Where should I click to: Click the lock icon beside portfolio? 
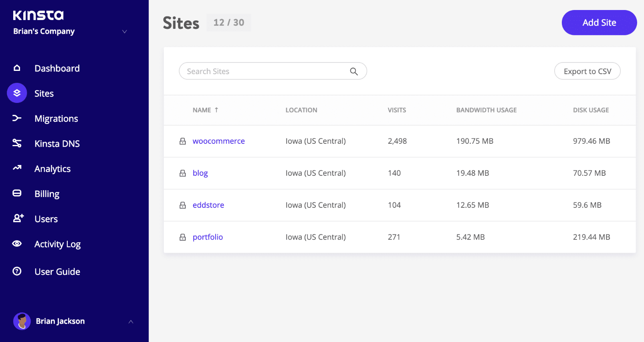183,237
